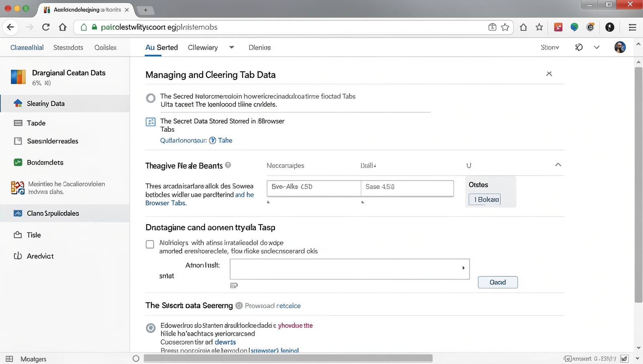Collapse the Theagive Neale Beants section chevron
Image resolution: width=643 pixels, height=364 pixels.
(558, 165)
